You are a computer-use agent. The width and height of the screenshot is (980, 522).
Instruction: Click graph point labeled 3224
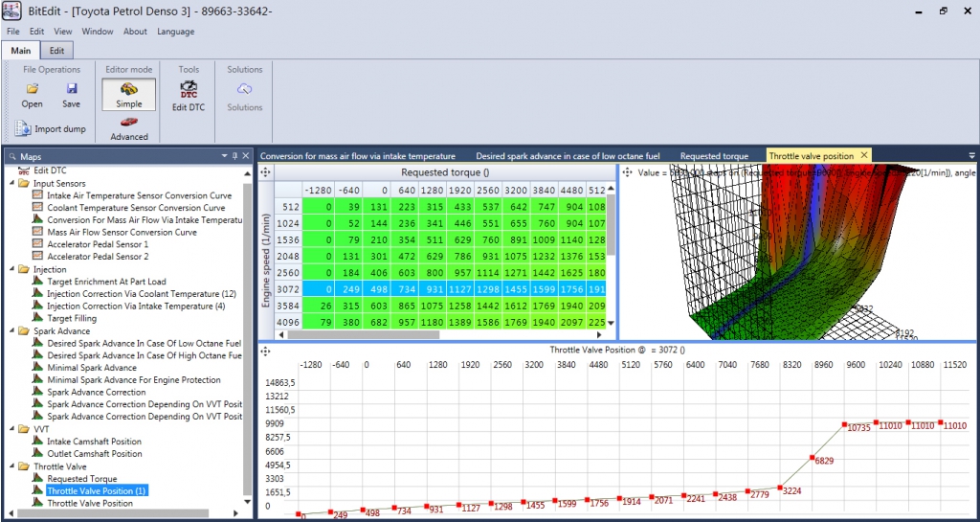pyautogui.click(x=779, y=488)
